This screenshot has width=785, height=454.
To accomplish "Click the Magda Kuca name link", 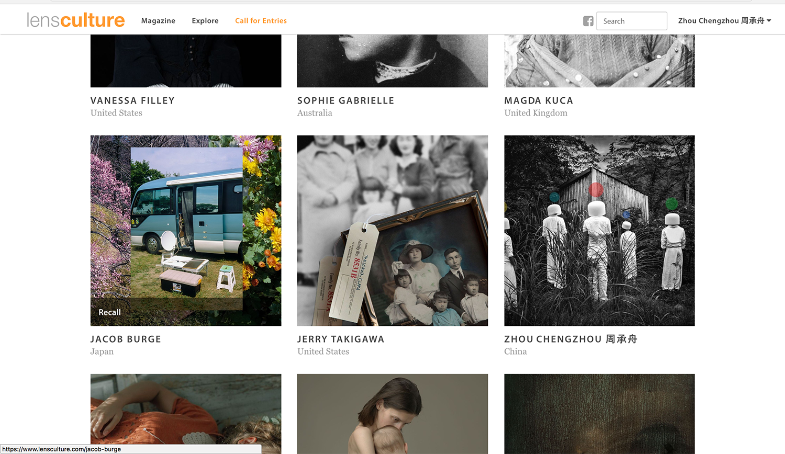I will pyautogui.click(x=538, y=101).
